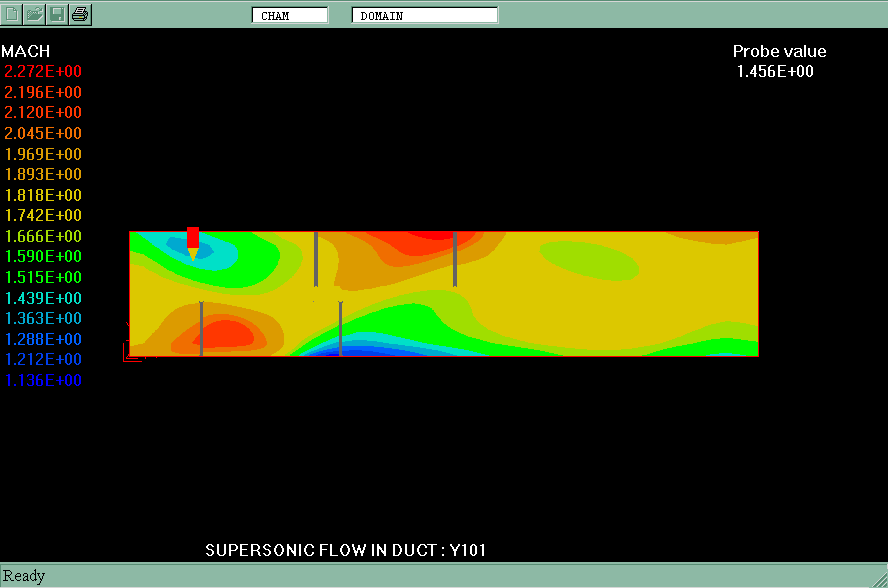Click the Save floppy disk icon
Viewport: 888px width, 588px height.
point(58,14)
